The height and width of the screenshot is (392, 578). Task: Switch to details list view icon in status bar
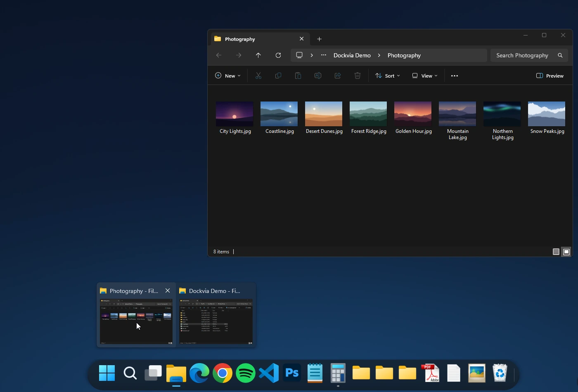pyautogui.click(x=556, y=252)
